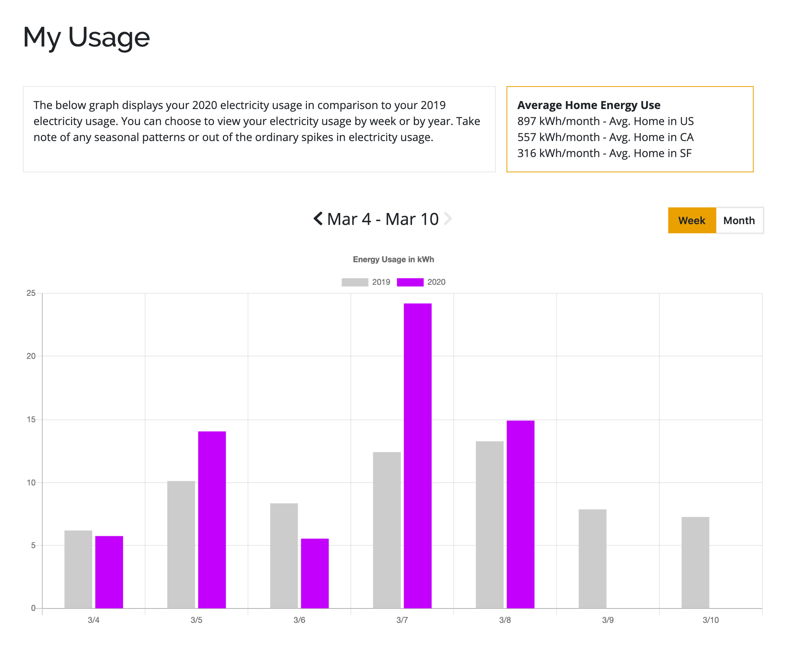Click the 2019 gray bar for 3/9
This screenshot has height=666, width=812.
coord(592,558)
